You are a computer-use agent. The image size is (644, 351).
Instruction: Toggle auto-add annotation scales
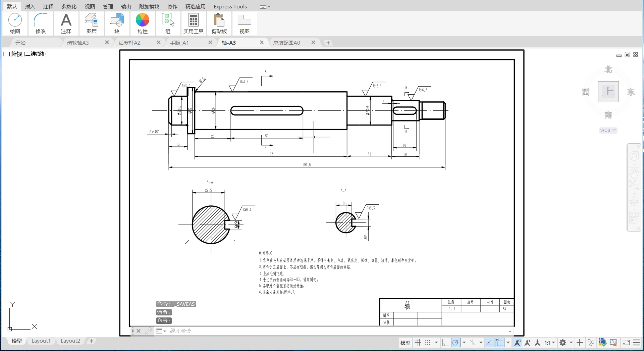(x=528, y=343)
